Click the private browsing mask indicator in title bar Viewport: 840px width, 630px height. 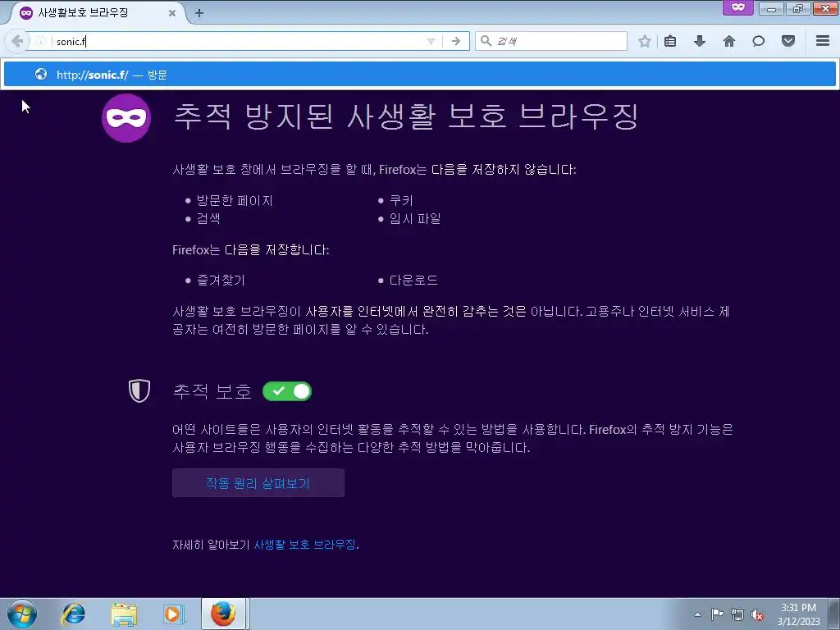(738, 7)
